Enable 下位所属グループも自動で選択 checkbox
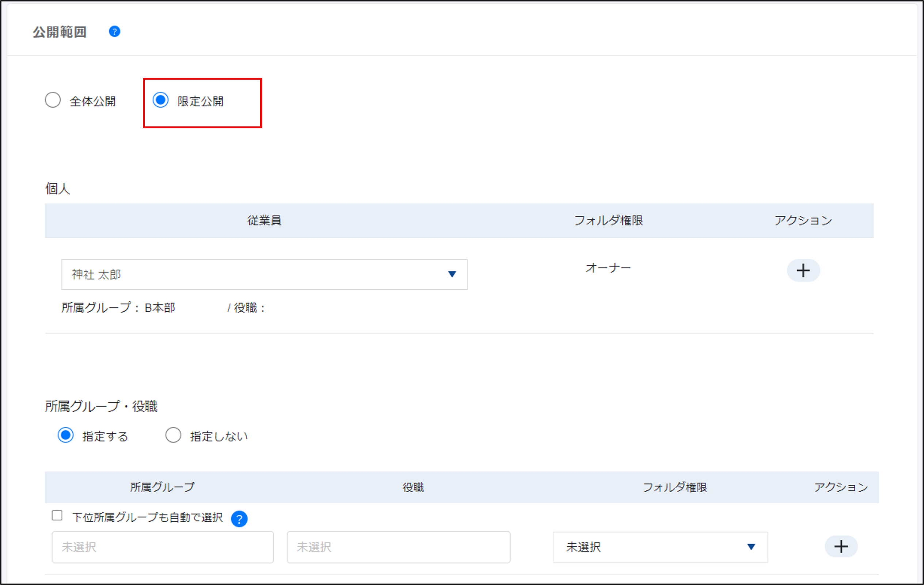924x585 pixels. tap(57, 515)
